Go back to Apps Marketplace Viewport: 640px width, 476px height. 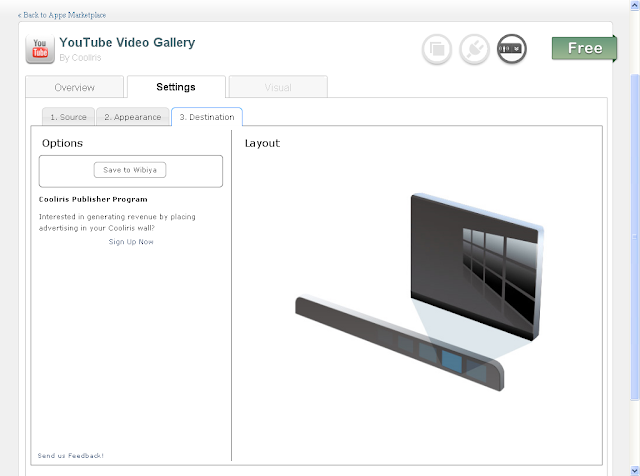[x=62, y=15]
